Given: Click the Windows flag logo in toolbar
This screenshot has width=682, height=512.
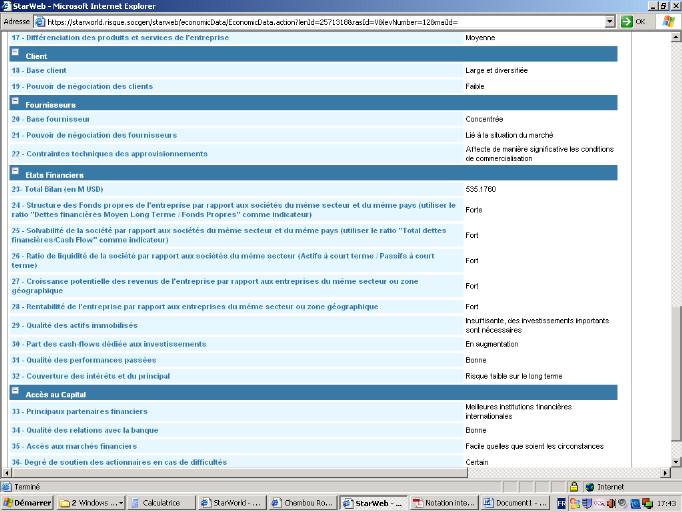Looking at the screenshot, I should [669, 21].
